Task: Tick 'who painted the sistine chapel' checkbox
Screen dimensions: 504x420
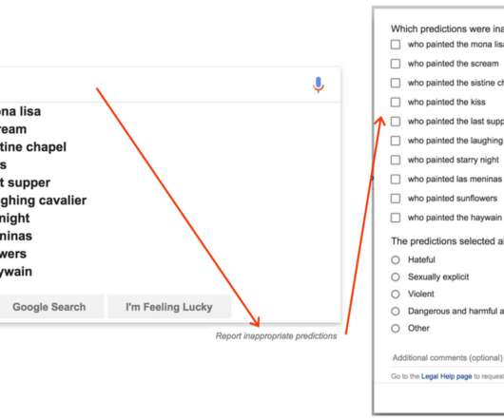Action: point(396,83)
